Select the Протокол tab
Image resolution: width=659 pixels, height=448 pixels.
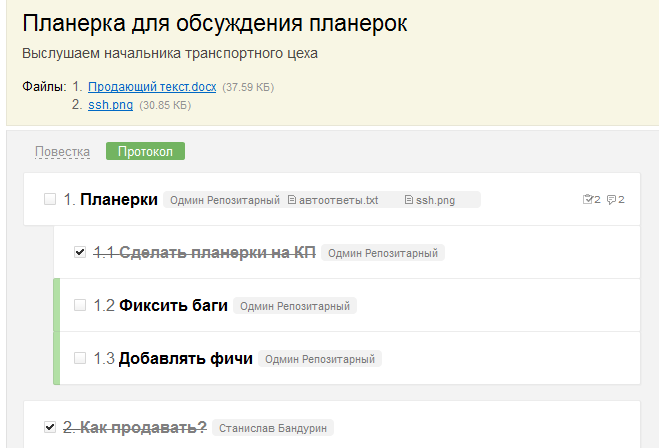coord(145,152)
